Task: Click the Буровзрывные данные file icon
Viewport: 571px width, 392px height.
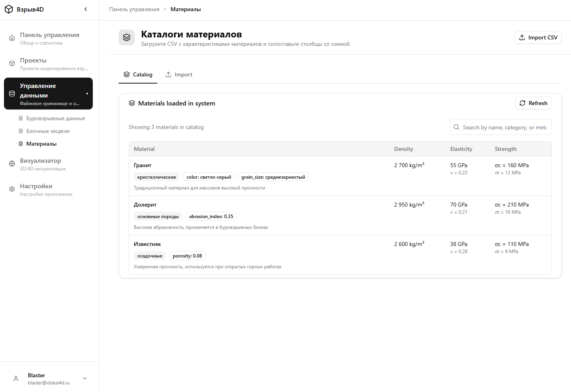Action: (x=21, y=119)
